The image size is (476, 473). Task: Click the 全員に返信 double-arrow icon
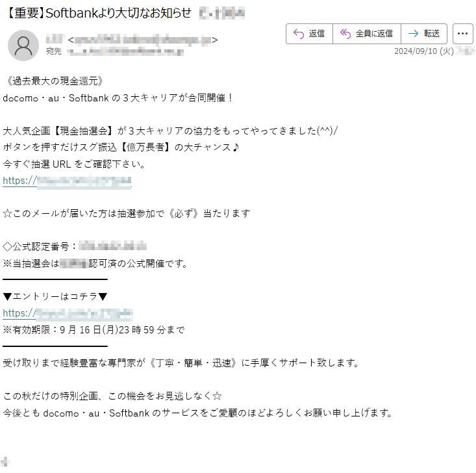click(345, 34)
